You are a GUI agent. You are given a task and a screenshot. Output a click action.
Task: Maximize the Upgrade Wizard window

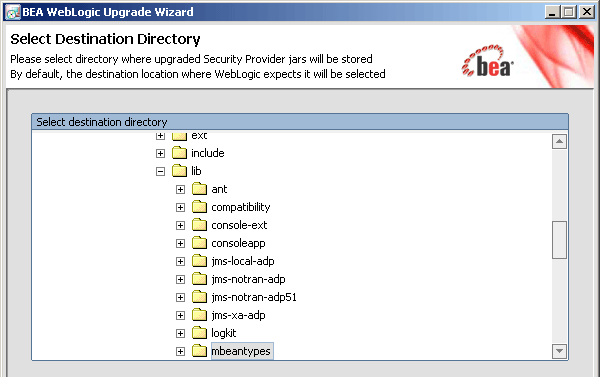(x=569, y=12)
